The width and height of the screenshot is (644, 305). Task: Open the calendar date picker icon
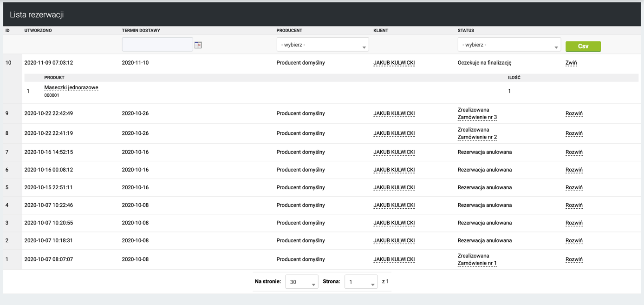198,45
